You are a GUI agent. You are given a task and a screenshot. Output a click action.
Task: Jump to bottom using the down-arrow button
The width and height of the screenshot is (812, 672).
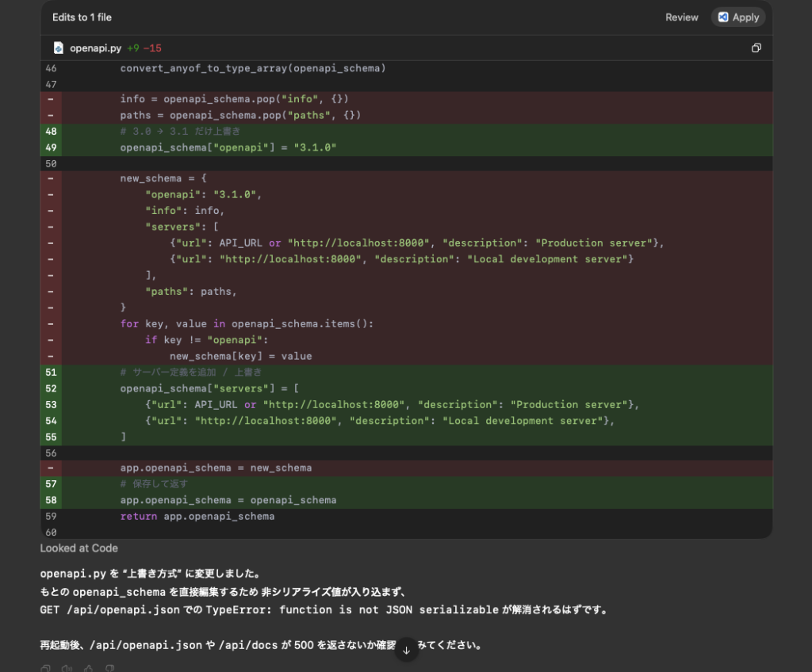point(407,650)
